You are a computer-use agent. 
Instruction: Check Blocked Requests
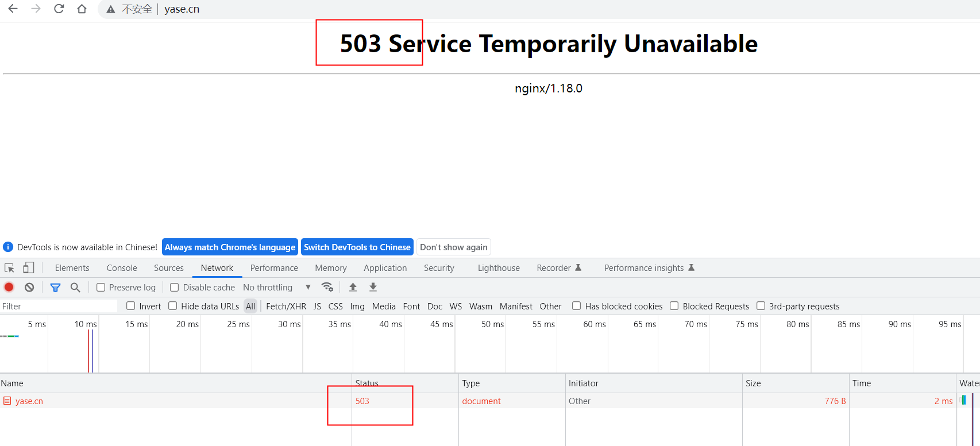point(674,306)
